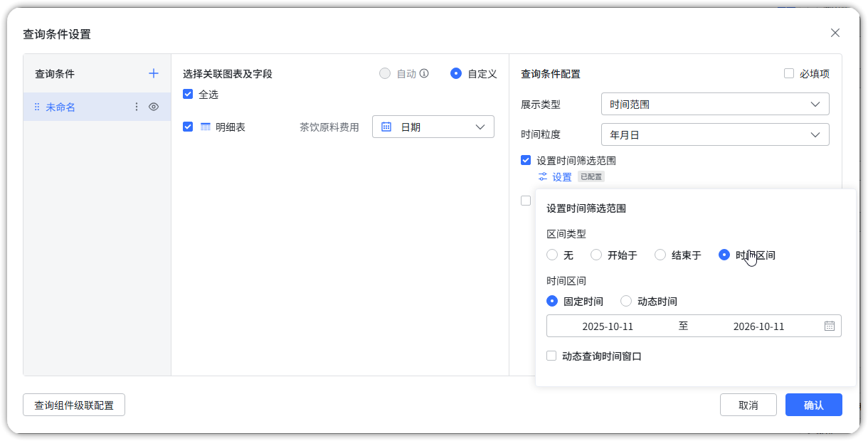Close the 查询条件设置 dialog
Screen dimensions: 868x441
point(835,33)
